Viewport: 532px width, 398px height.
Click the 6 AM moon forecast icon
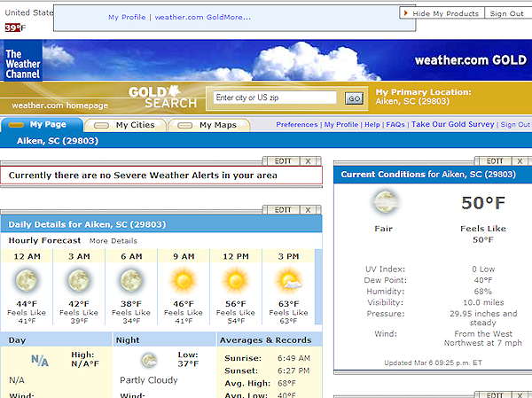coord(131,281)
